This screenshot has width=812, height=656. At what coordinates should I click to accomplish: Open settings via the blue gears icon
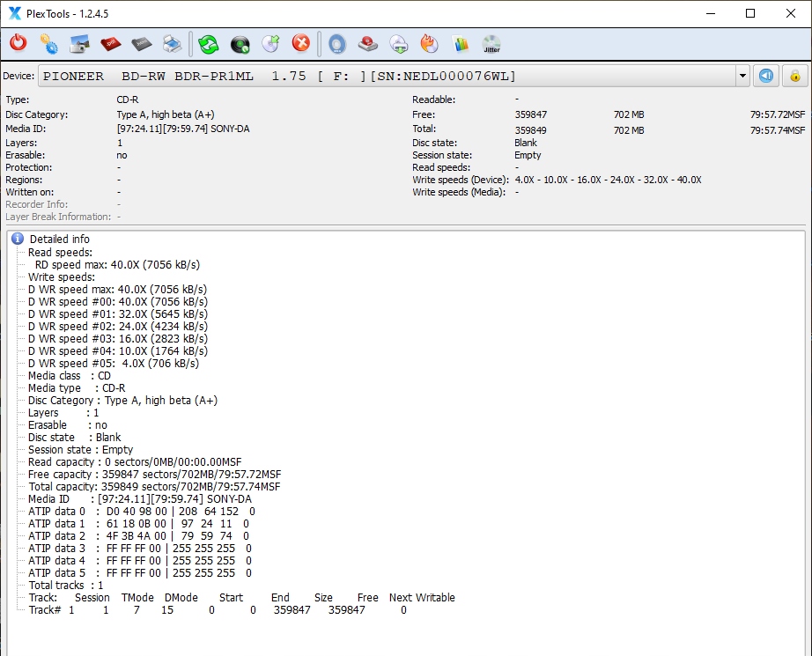pyautogui.click(x=49, y=43)
